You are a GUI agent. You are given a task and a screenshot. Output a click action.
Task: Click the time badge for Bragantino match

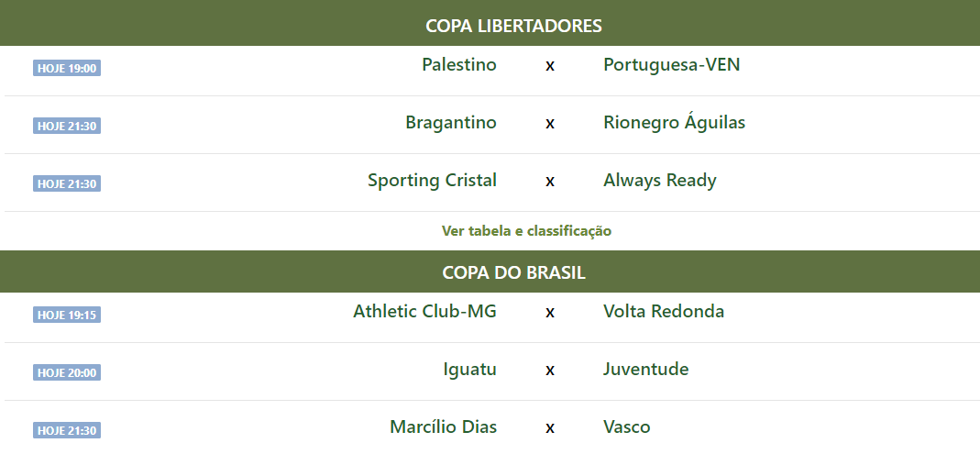tap(67, 127)
